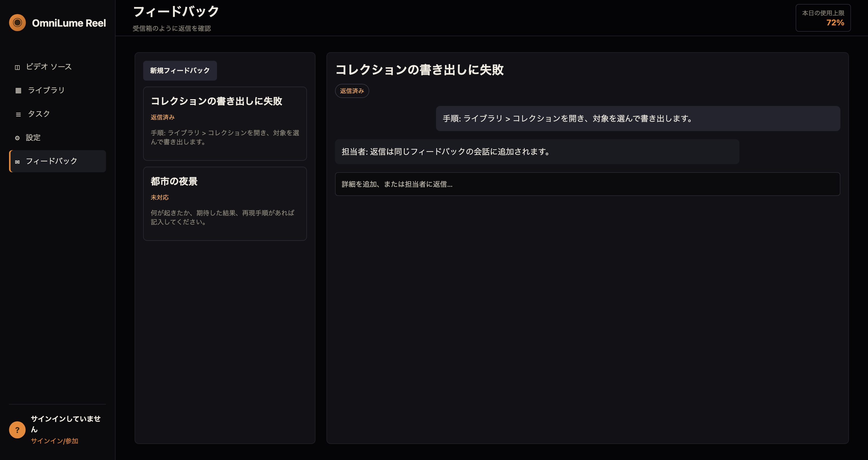Click the 設定 gear icon

coord(17,138)
